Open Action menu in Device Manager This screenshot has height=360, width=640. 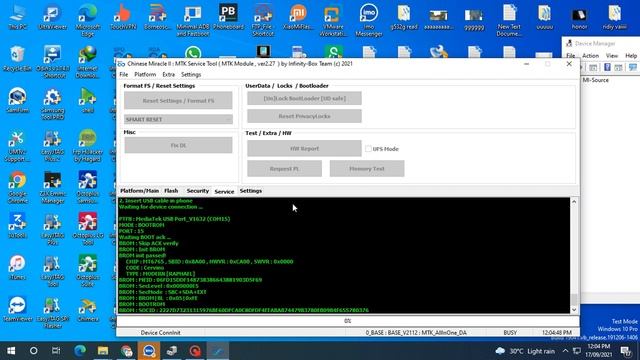pyautogui.click(x=590, y=56)
